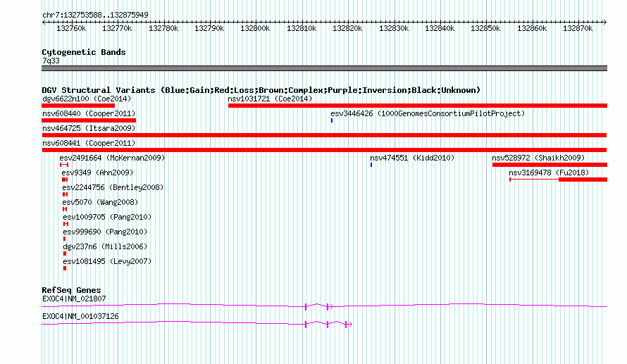Click the nsv3169478 (Fu2018) label
The height and width of the screenshot is (364, 627).
click(549, 172)
